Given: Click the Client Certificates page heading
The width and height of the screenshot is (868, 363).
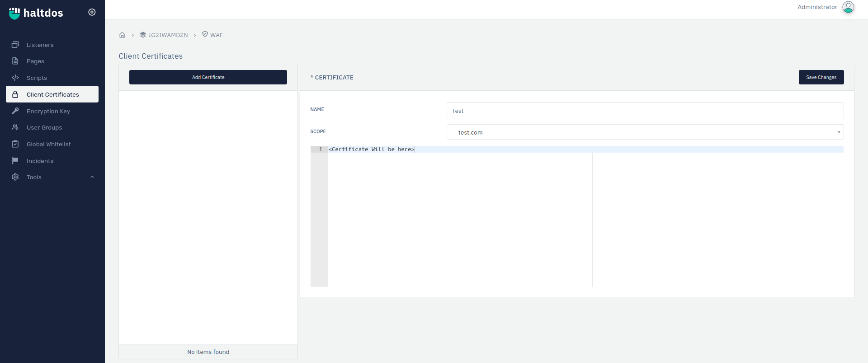Looking at the screenshot, I should [151, 56].
